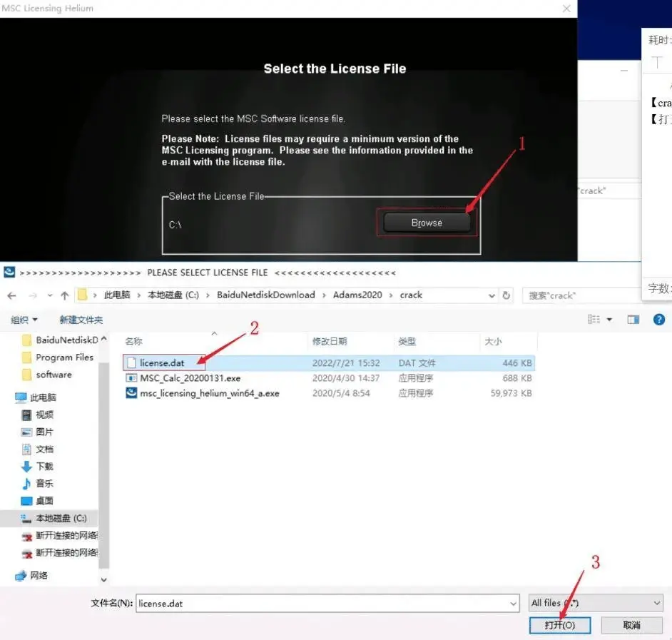Image resolution: width=672 pixels, height=640 pixels.
Task: Toggle the preview pane icon
Action: tap(633, 320)
